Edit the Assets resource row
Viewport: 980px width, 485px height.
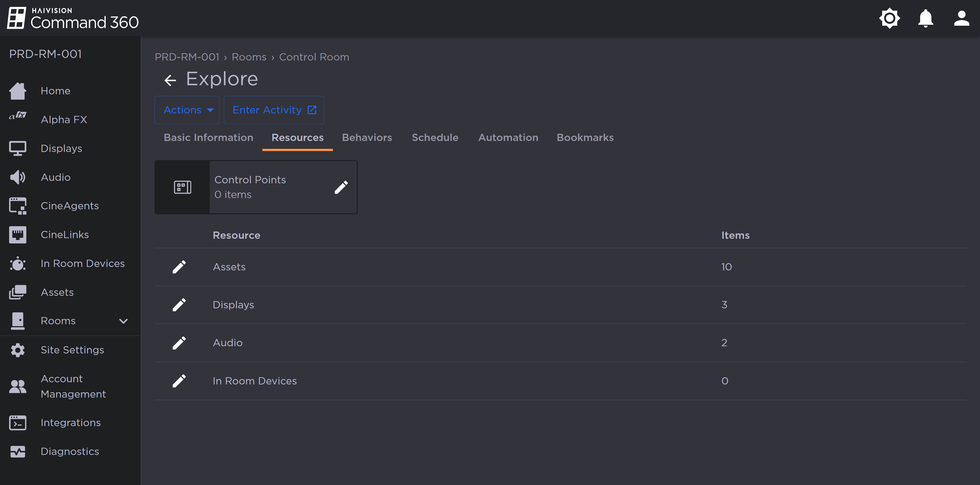click(179, 267)
